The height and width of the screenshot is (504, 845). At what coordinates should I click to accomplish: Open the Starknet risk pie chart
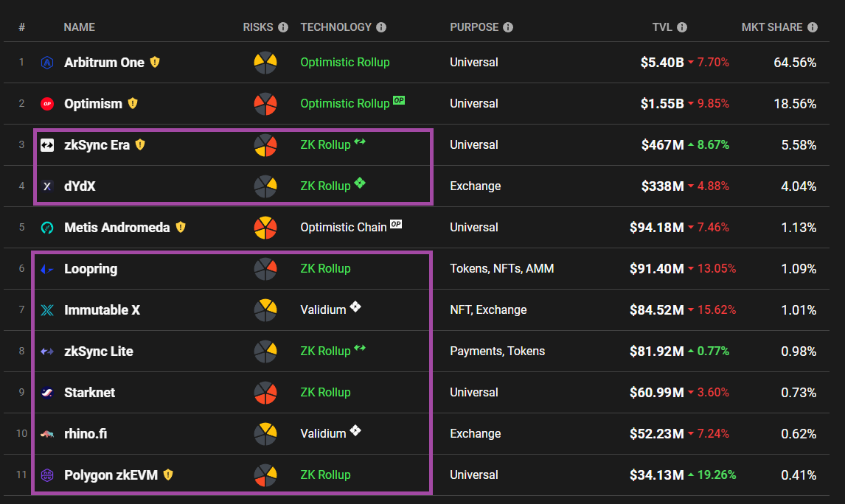coord(265,393)
